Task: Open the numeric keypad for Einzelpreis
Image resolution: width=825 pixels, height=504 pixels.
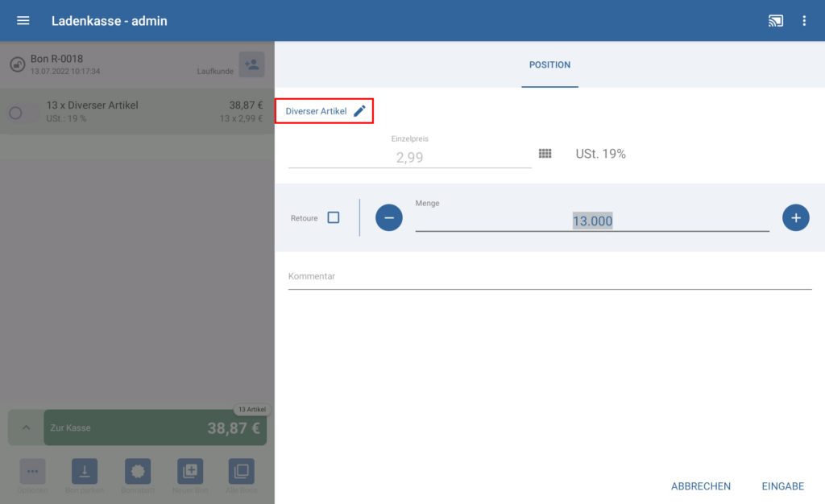Action: tap(545, 154)
